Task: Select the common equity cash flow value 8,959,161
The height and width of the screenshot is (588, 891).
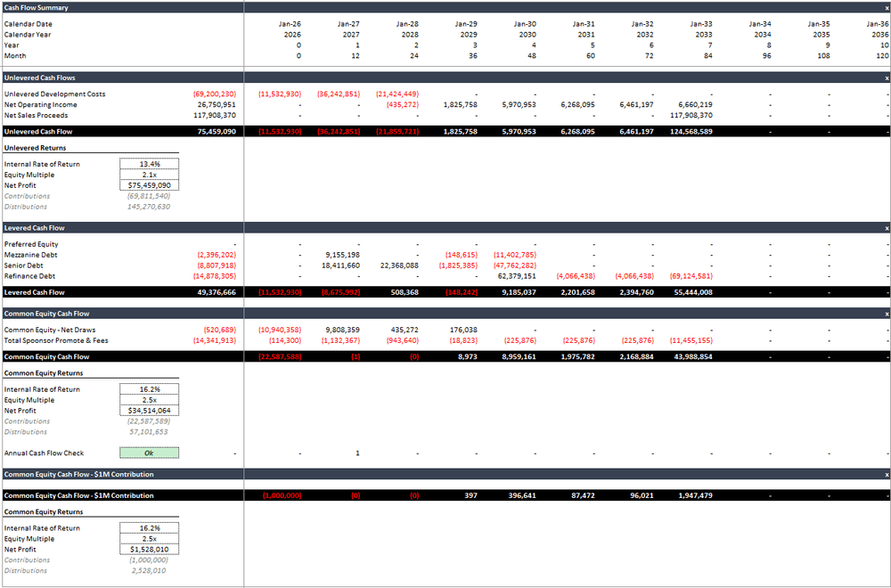Action: tap(519, 356)
